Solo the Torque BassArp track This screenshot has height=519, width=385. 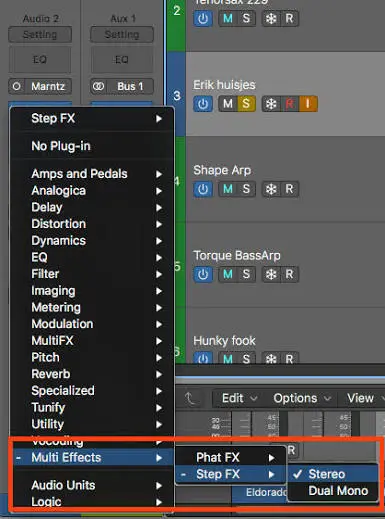pos(246,274)
